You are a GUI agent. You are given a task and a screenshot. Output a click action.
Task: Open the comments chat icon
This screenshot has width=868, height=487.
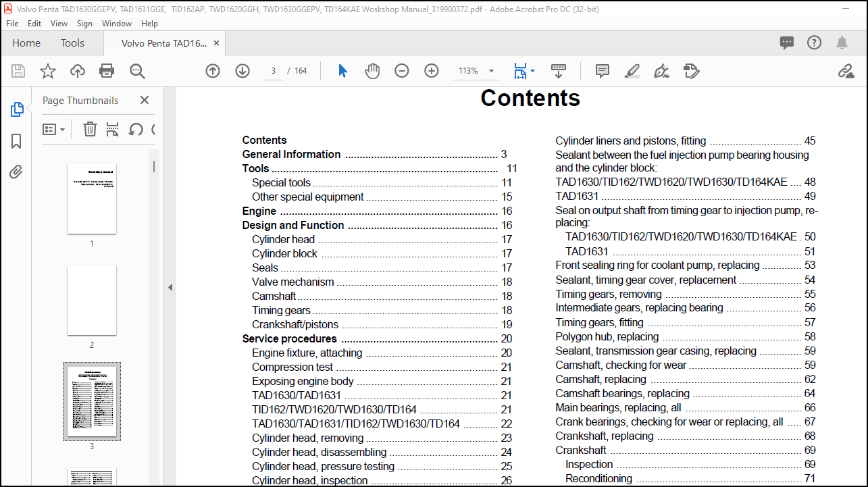coord(787,43)
